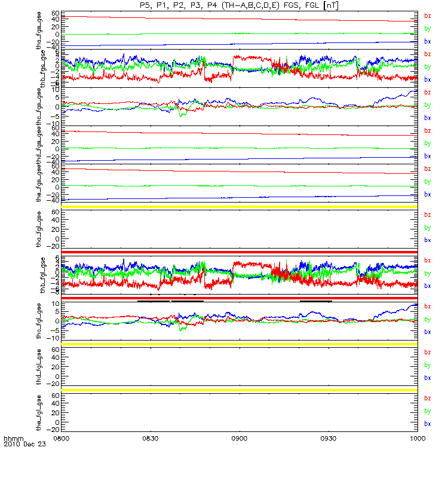Click the 'by' legend of the thc_fgs_gse panel
Viewport: 448px width, 478px height.
[x=428, y=105]
